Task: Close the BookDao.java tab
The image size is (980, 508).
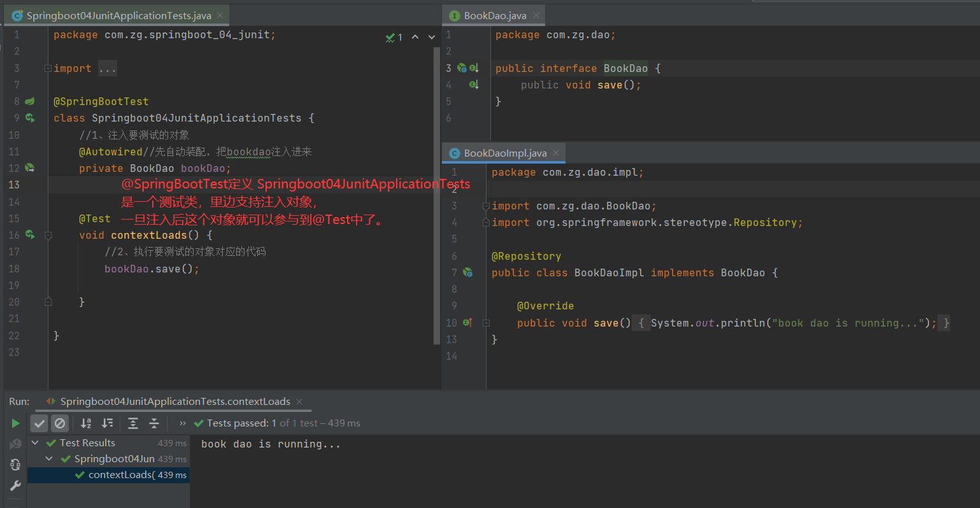Action: pyautogui.click(x=536, y=15)
